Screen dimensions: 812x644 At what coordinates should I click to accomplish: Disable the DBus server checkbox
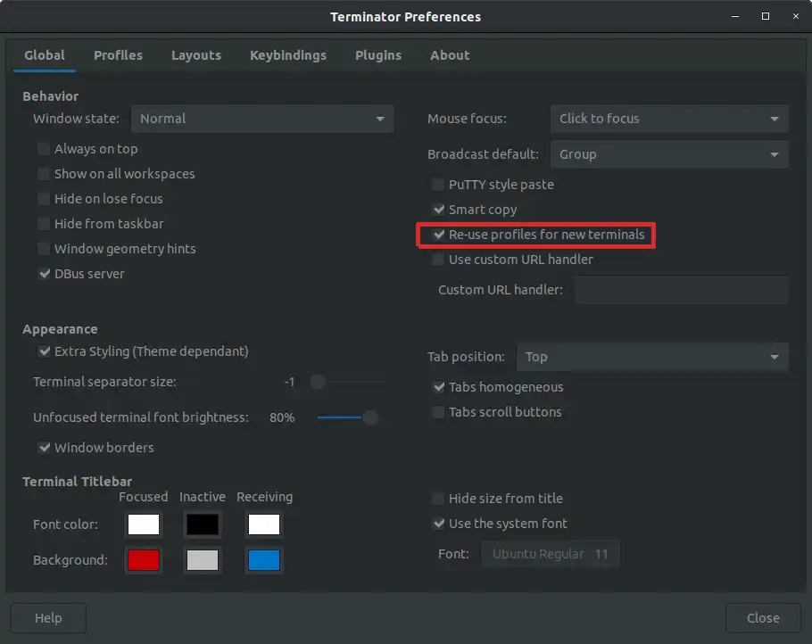[44, 274]
